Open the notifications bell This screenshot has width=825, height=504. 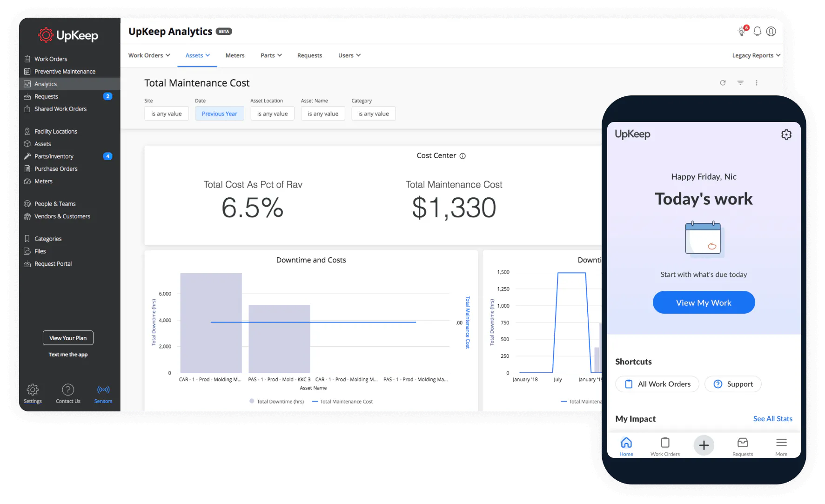pos(758,32)
